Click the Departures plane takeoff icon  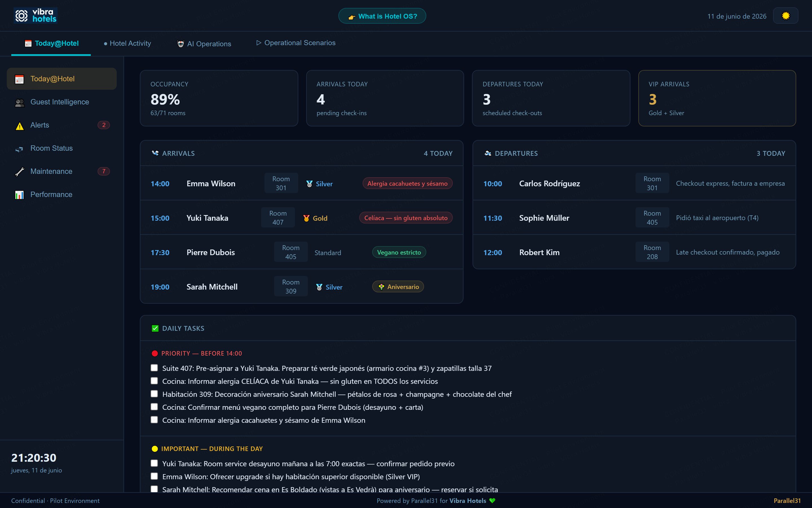488,153
